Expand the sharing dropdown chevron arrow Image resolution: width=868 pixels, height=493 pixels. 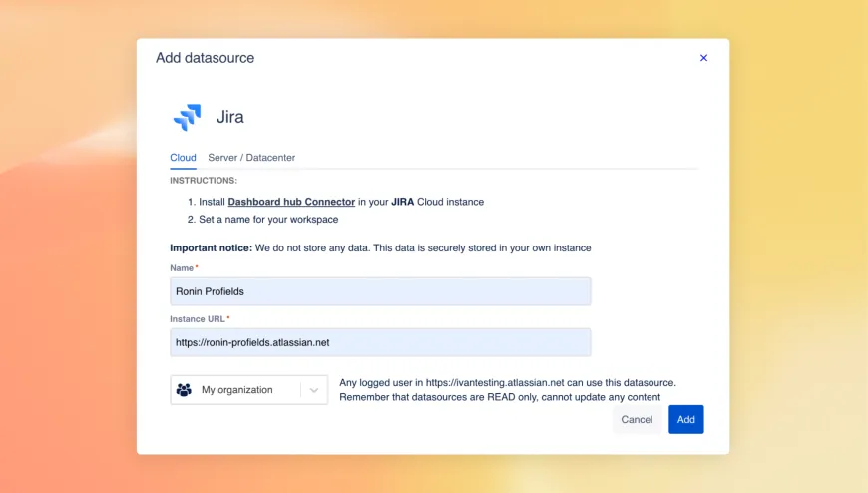tap(314, 390)
